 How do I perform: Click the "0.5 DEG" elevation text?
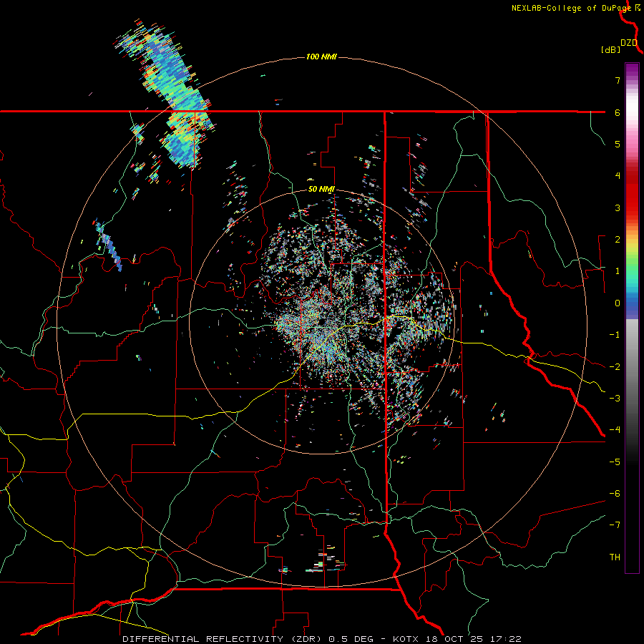click(x=351, y=639)
